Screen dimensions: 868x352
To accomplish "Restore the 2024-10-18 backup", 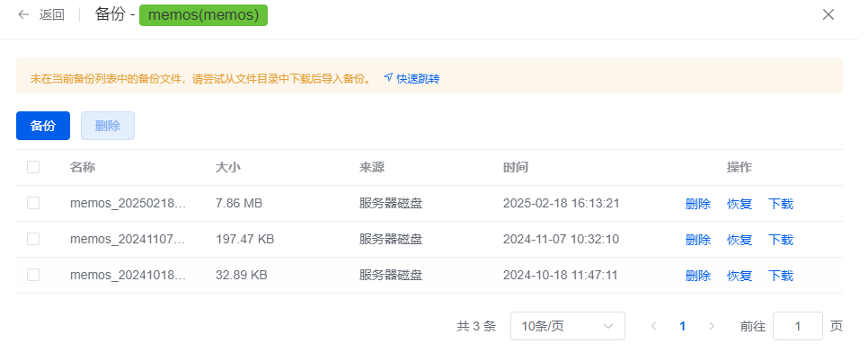I will pyautogui.click(x=740, y=276).
